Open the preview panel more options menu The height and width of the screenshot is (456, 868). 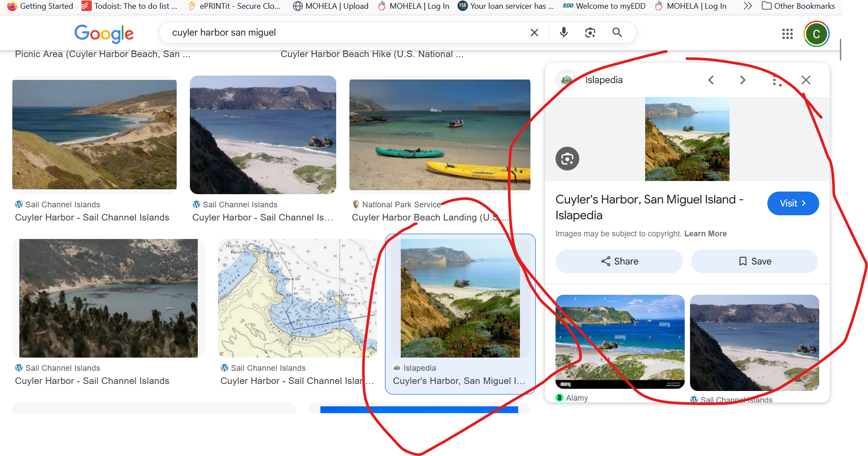(x=774, y=80)
